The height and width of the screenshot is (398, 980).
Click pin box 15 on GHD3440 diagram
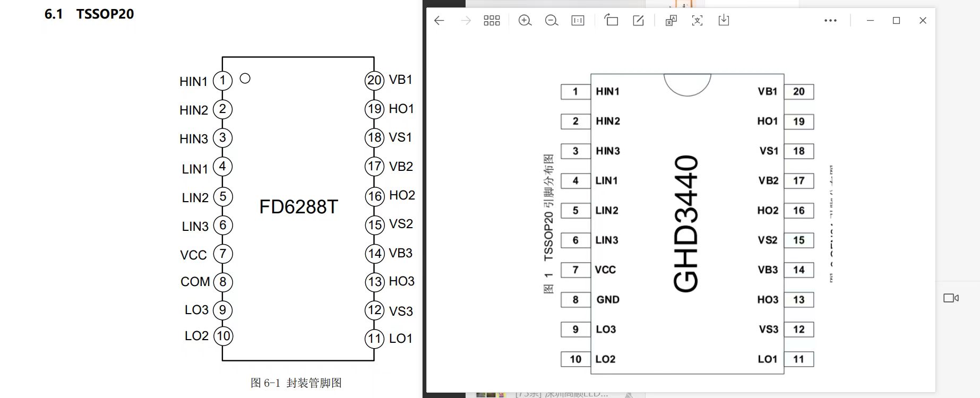(799, 240)
